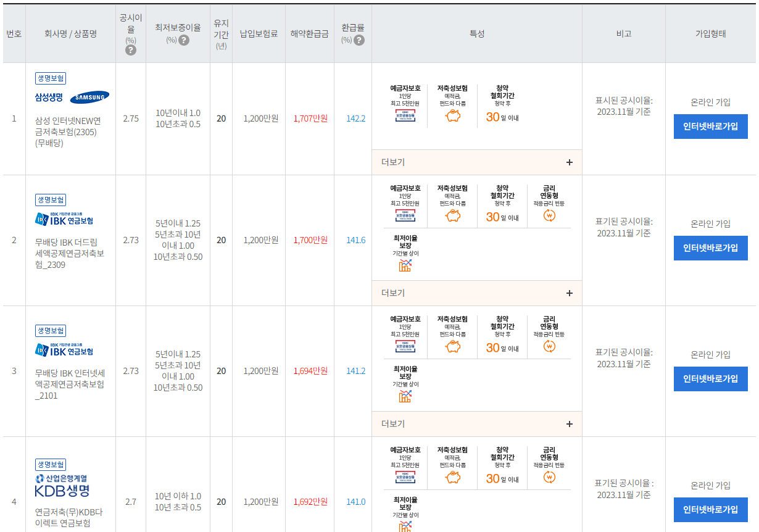Click the 1,692만원 refund amount
Screen dimensions: 759x532
tap(310, 502)
